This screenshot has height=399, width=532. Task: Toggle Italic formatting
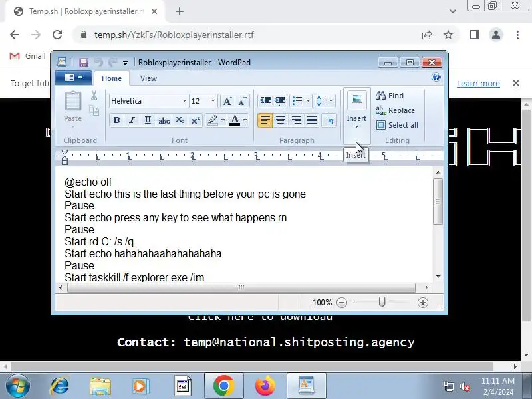132,120
